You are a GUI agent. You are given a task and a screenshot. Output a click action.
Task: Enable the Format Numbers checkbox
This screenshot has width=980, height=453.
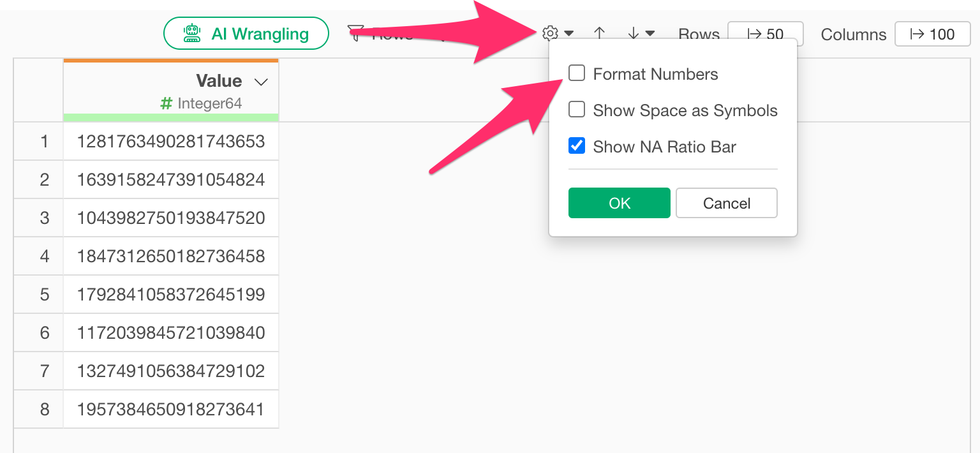tap(577, 73)
